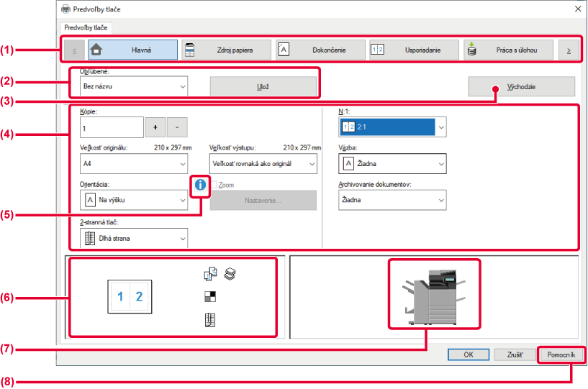This screenshot has height=389, width=588.
Task: Click the stacked sheets icon in preview
Action: tap(230, 273)
